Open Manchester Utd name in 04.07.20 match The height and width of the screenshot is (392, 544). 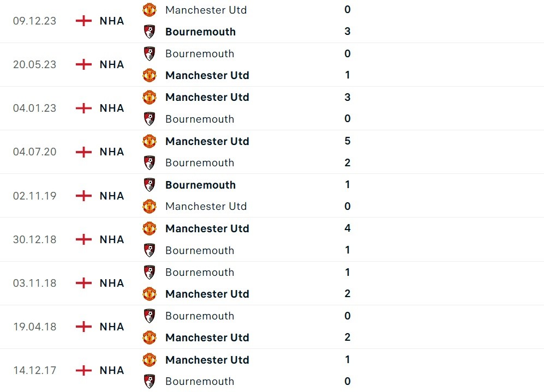pyautogui.click(x=207, y=141)
